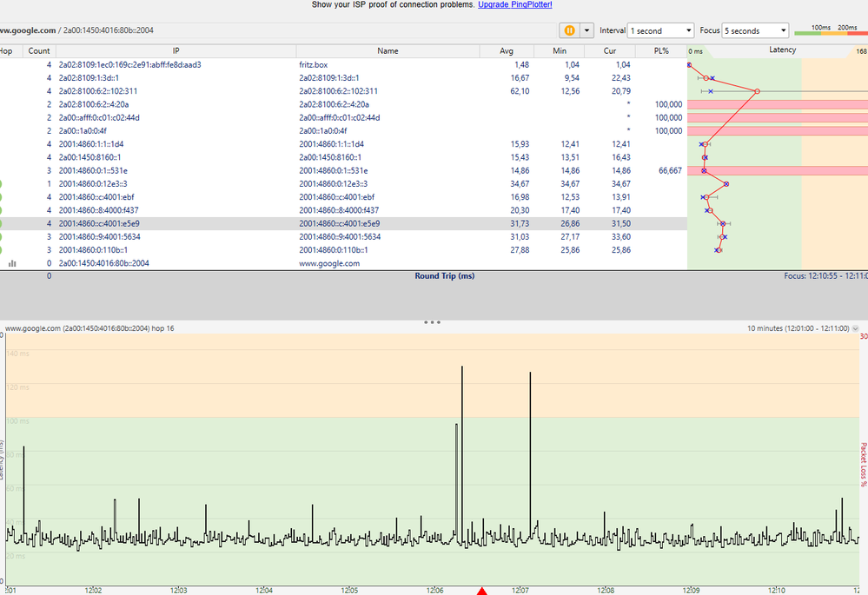
Task: Follow the Upgrade PingPlotter link
Action: [x=515, y=4]
